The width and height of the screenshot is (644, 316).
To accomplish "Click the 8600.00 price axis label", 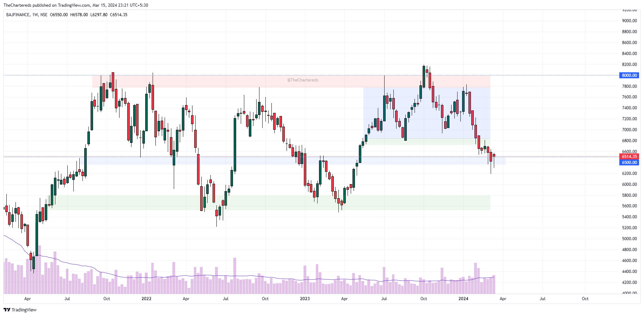I will point(629,43).
